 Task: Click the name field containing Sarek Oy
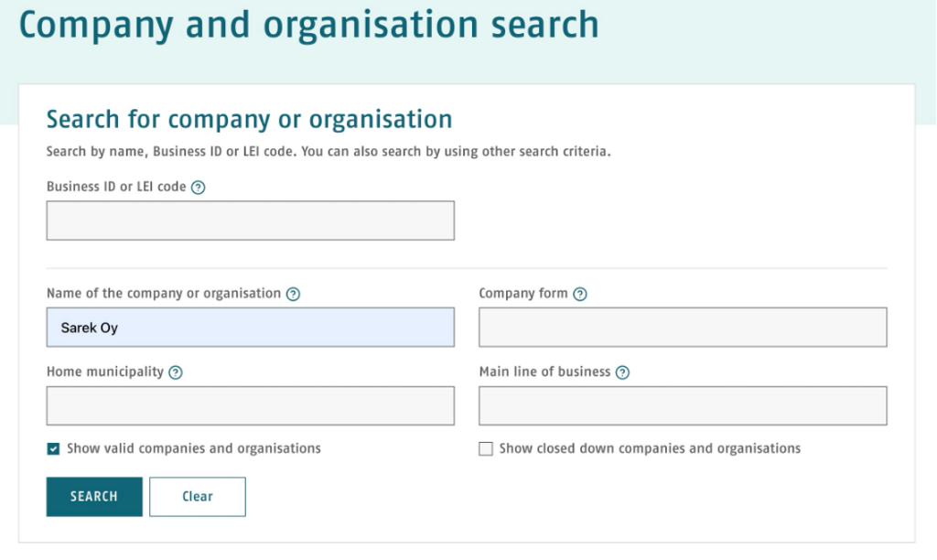click(251, 328)
